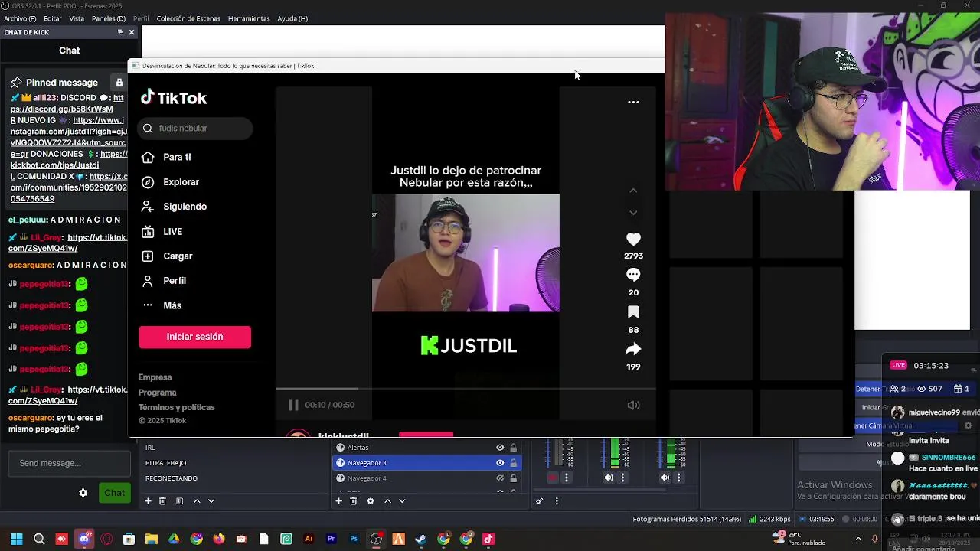Bookmark the TikTok video
980x551 pixels.
[633, 311]
